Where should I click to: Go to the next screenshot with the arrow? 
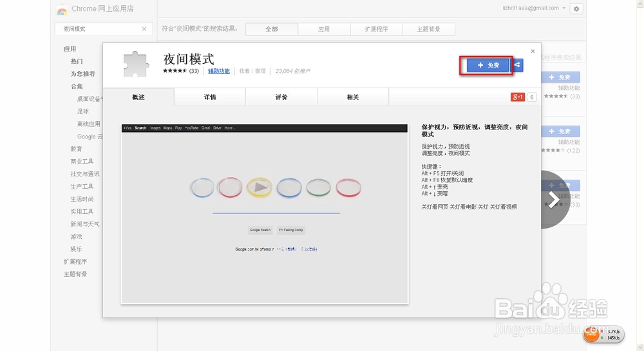[x=554, y=200]
